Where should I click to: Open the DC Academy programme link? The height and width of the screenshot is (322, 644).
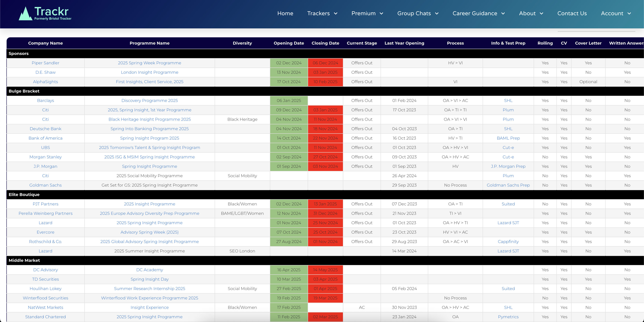(150, 270)
